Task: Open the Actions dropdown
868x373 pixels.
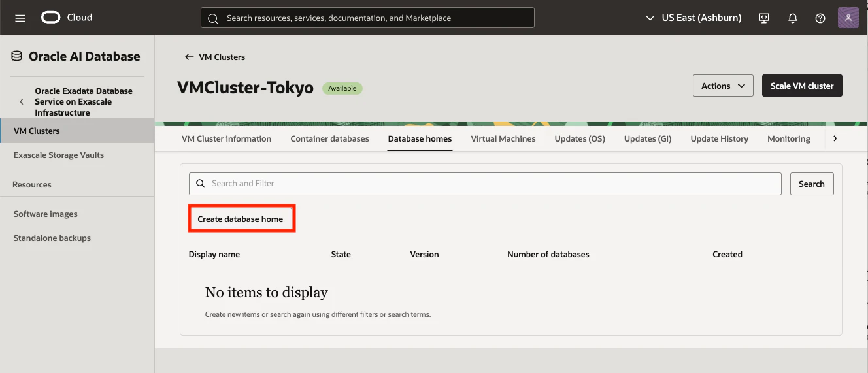Action: pyautogui.click(x=723, y=86)
